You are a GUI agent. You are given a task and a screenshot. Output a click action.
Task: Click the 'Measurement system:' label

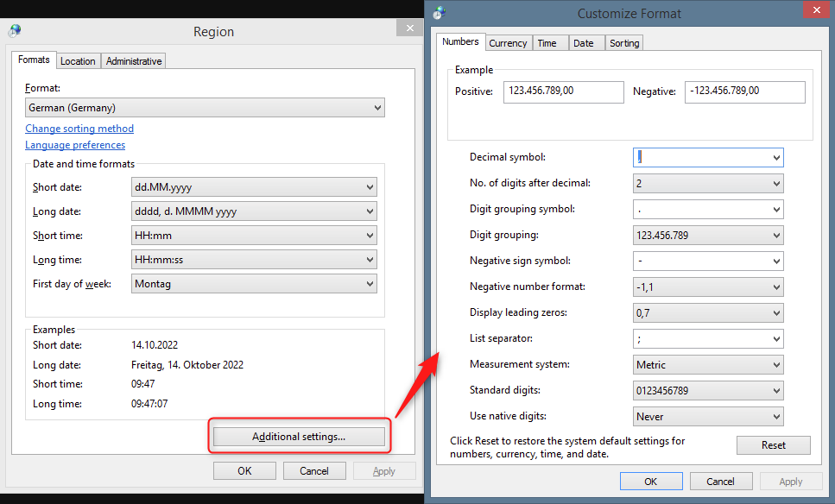point(519,364)
